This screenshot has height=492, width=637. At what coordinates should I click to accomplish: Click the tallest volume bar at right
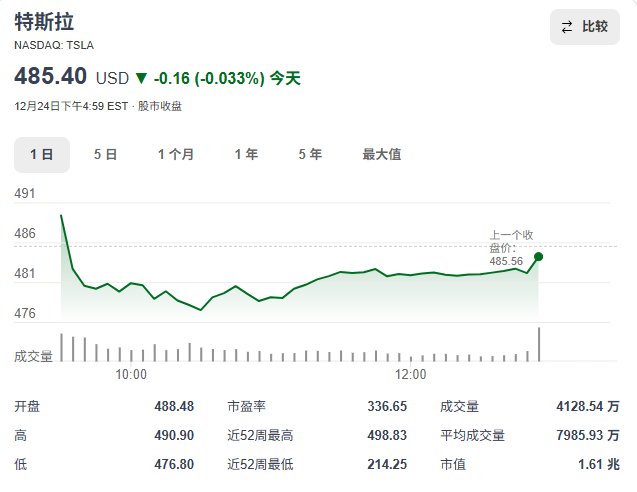click(x=539, y=344)
